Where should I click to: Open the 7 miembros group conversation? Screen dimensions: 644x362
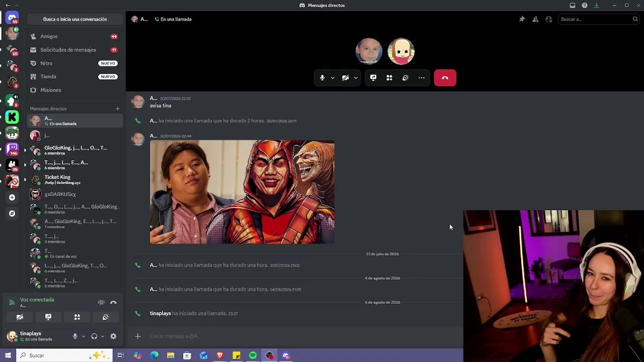[75, 224]
